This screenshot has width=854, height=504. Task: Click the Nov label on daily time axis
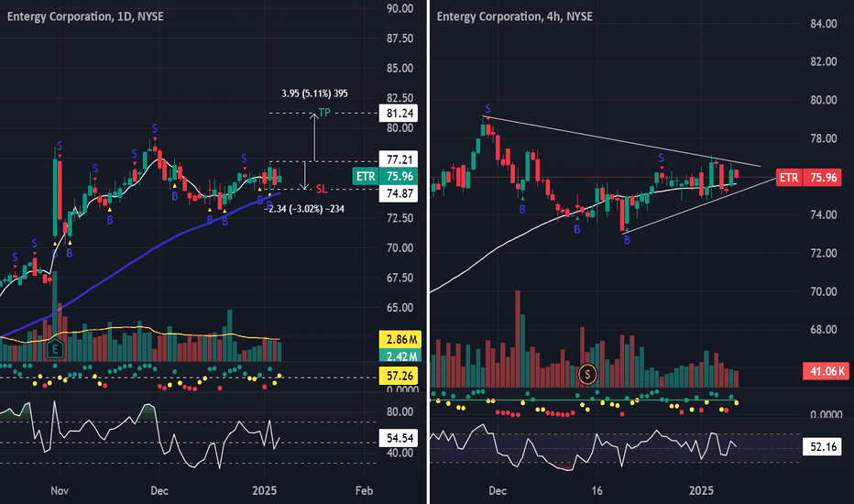pyautogui.click(x=60, y=491)
